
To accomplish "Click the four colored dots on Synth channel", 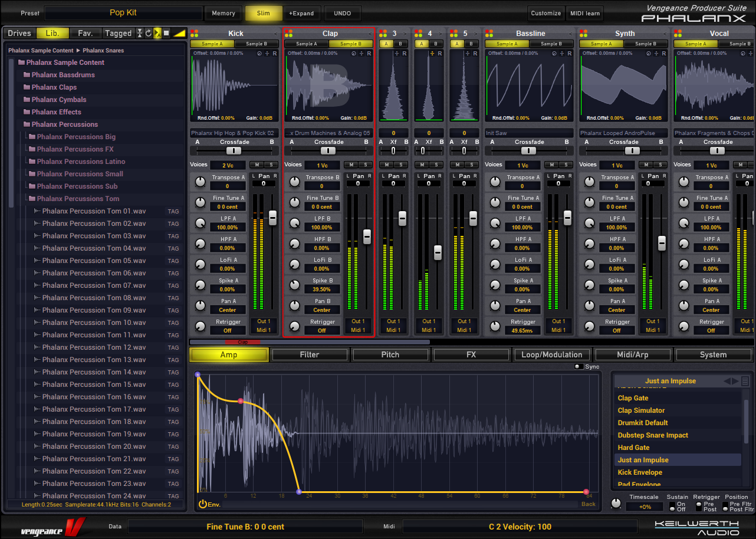I will click(x=583, y=34).
